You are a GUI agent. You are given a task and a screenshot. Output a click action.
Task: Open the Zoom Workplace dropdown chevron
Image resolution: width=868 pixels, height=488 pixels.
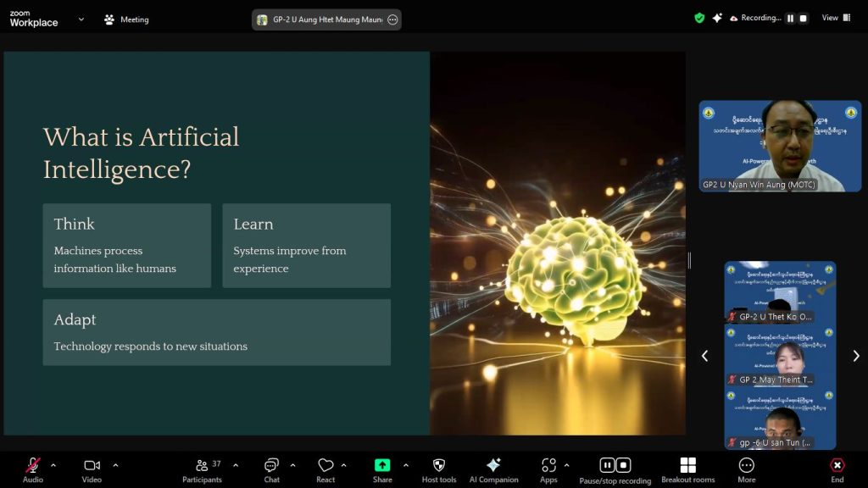coord(81,19)
